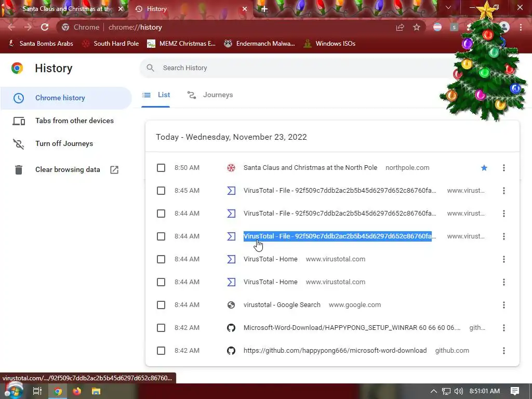Open the Windows ISOs bookmark
Screen dimensions: 532x399
tap(329, 44)
